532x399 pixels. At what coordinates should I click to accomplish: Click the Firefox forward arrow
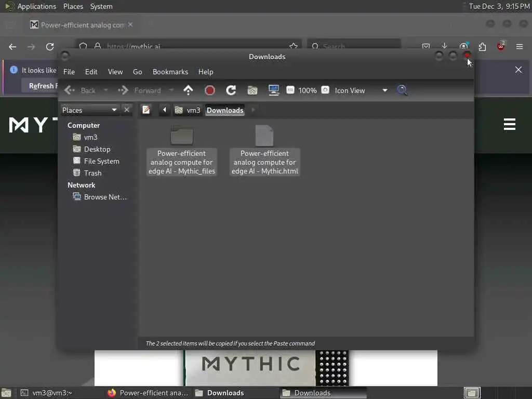pos(31,47)
